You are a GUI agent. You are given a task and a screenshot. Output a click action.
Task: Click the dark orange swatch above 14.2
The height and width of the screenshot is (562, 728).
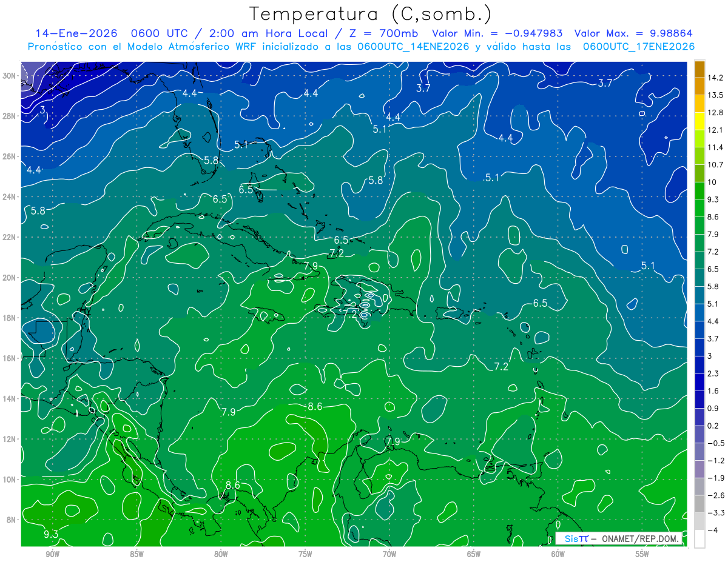click(x=699, y=69)
